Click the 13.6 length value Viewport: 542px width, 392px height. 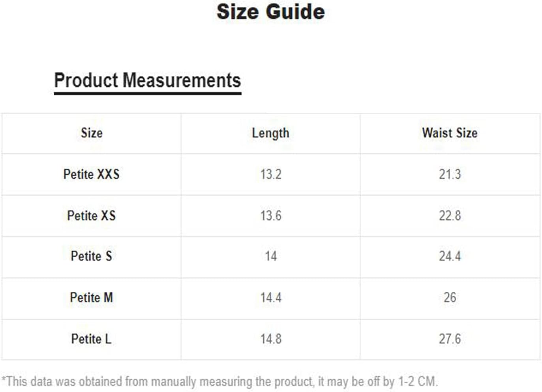coord(271,216)
